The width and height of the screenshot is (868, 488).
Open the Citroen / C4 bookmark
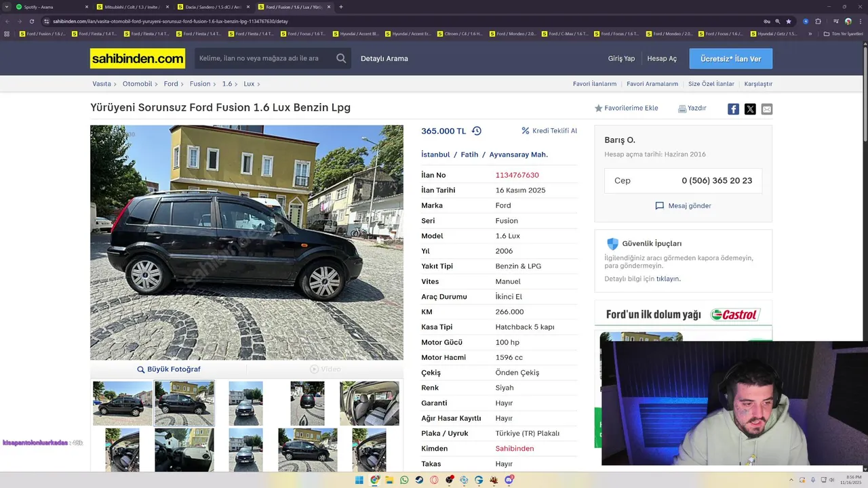460,33
